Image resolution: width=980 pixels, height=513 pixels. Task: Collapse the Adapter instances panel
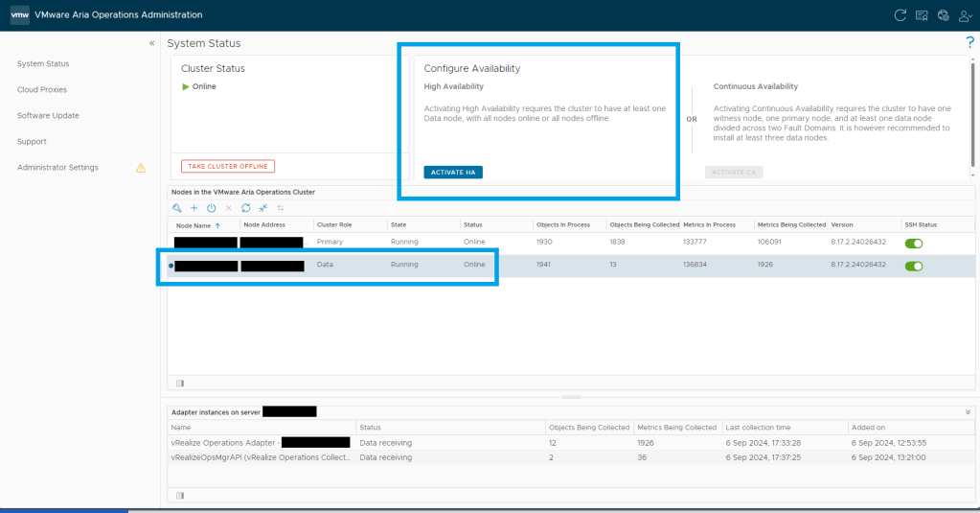tap(968, 411)
